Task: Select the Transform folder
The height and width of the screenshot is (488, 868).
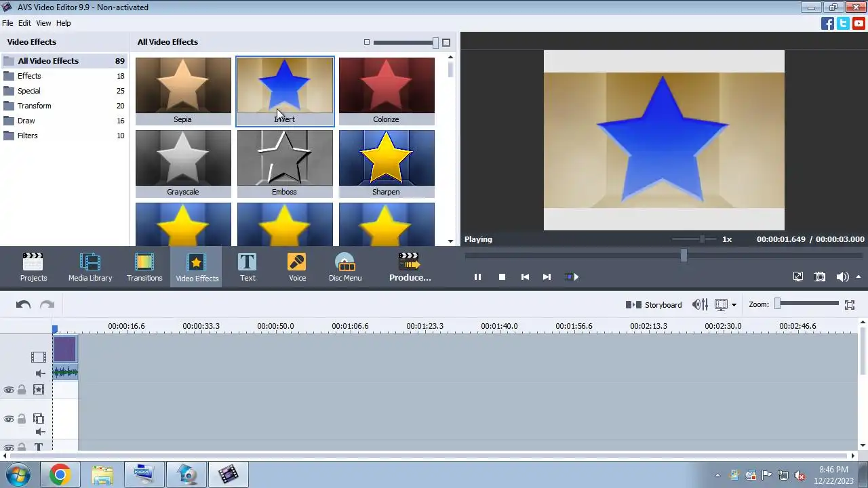Action: [64, 106]
